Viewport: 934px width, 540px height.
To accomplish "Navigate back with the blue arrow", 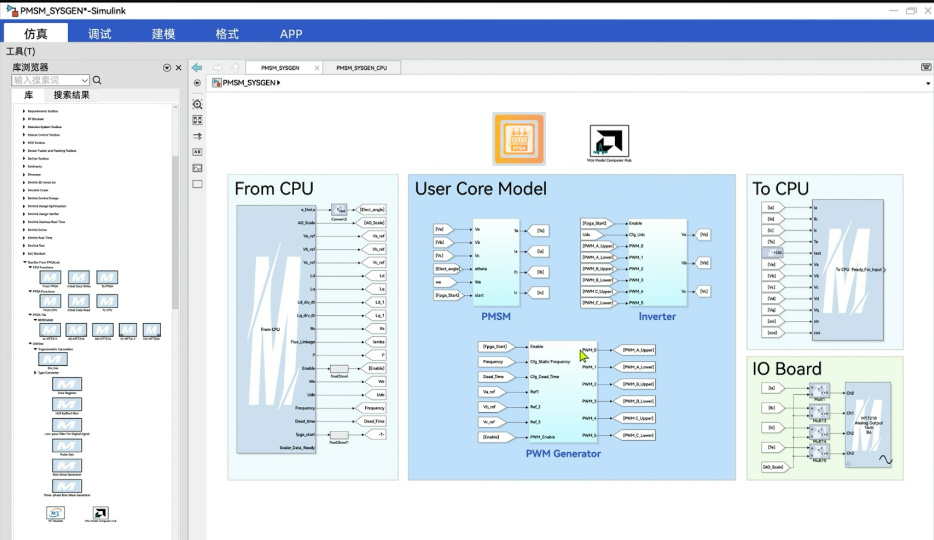I will 197,67.
